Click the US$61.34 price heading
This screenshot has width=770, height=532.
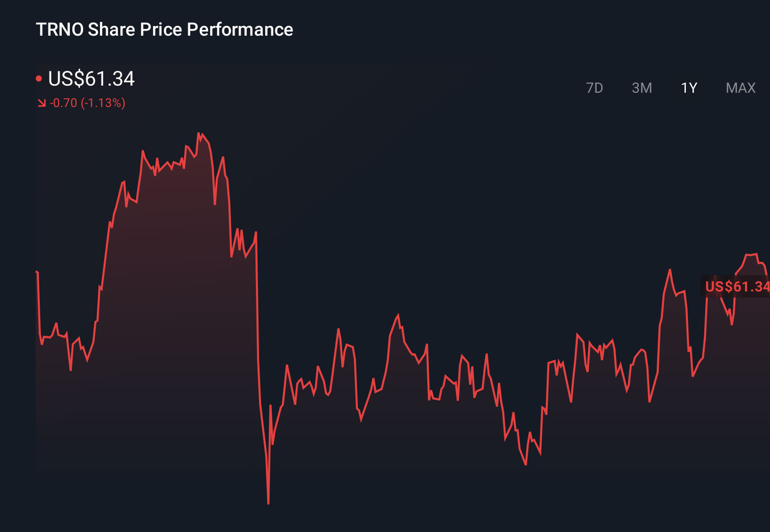coord(91,79)
